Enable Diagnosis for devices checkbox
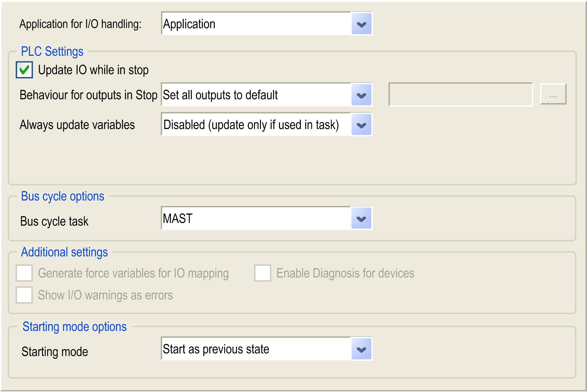 tap(263, 273)
